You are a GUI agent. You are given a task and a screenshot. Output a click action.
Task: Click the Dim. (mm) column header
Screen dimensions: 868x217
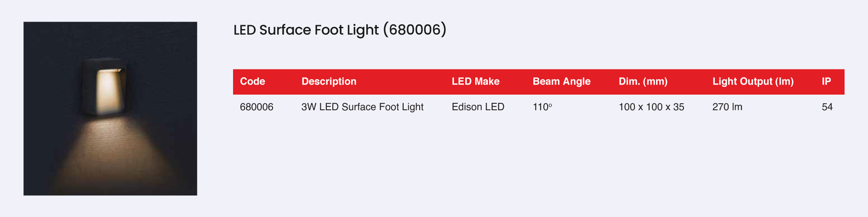pyautogui.click(x=643, y=82)
